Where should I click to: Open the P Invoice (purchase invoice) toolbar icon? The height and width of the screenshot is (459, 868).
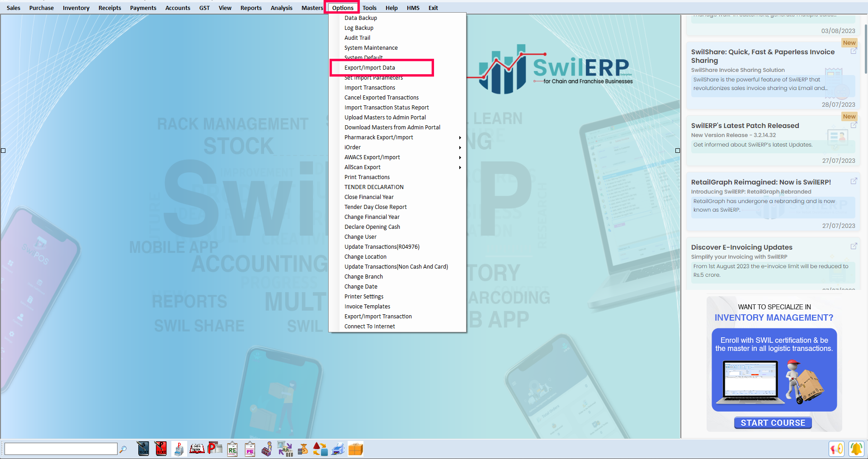tap(160, 449)
